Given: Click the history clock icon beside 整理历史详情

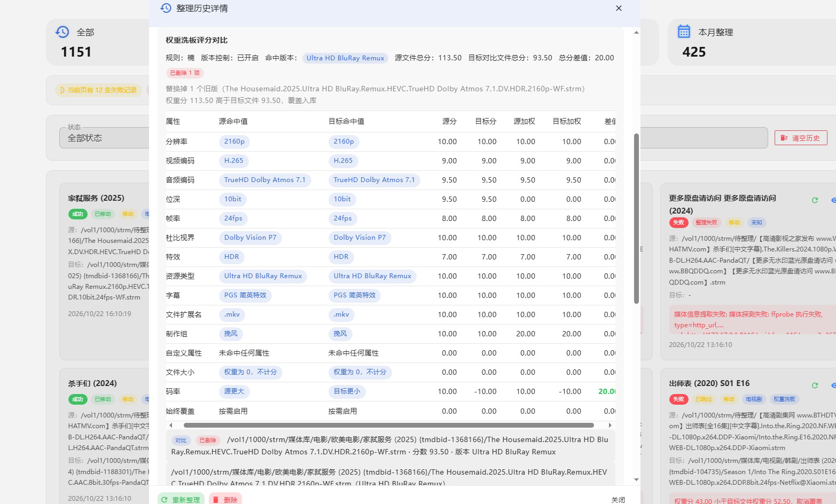Looking at the screenshot, I should coord(166,8).
